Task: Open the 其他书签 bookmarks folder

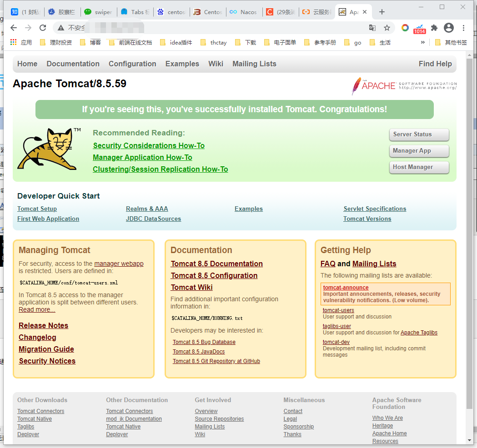Action: pyautogui.click(x=451, y=42)
